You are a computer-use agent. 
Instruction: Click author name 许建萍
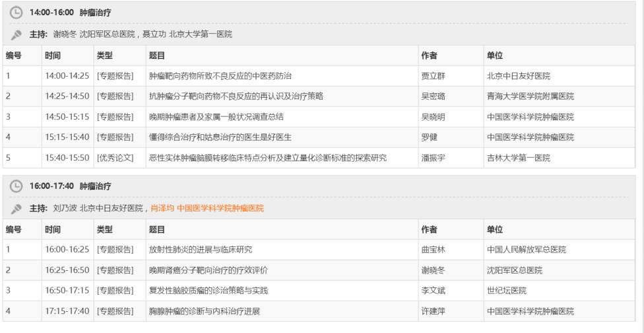click(434, 311)
